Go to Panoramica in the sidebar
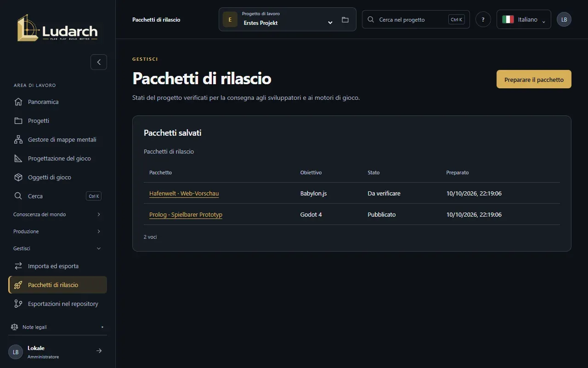 (x=57, y=102)
